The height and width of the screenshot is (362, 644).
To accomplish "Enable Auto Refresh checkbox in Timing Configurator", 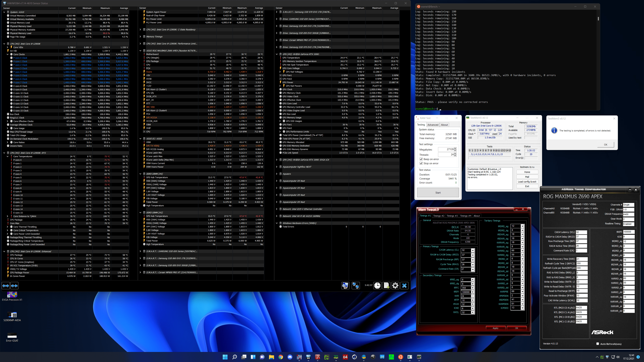I will click(598, 344).
